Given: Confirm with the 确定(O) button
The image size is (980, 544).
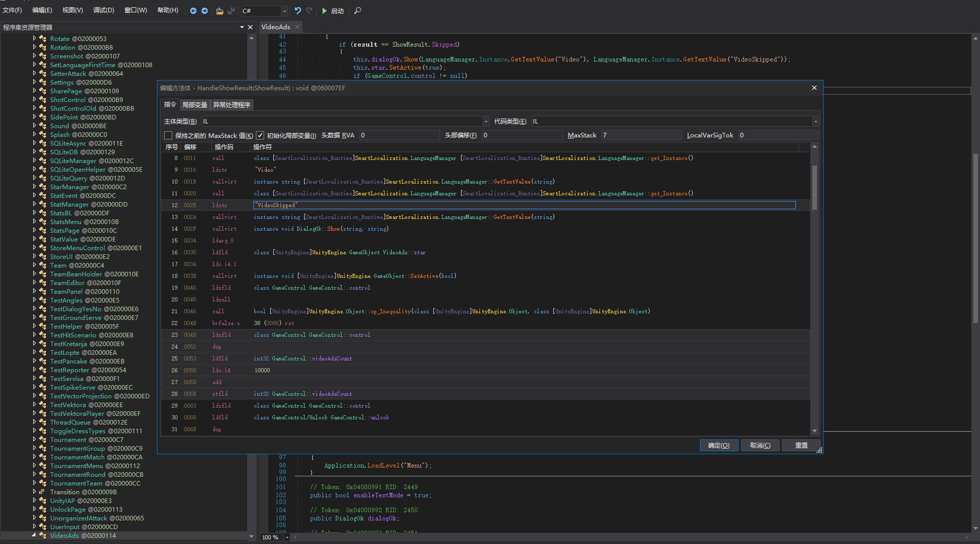Looking at the screenshot, I should click(x=719, y=445).
